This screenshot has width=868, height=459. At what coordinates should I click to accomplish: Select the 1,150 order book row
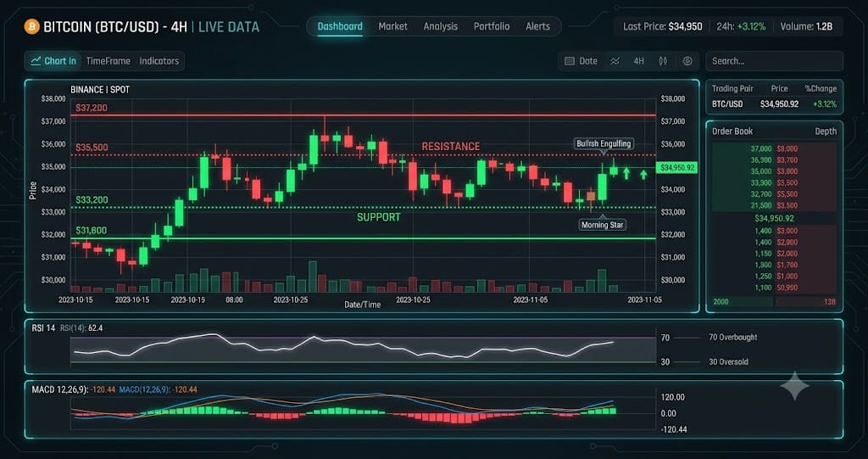pos(774,254)
